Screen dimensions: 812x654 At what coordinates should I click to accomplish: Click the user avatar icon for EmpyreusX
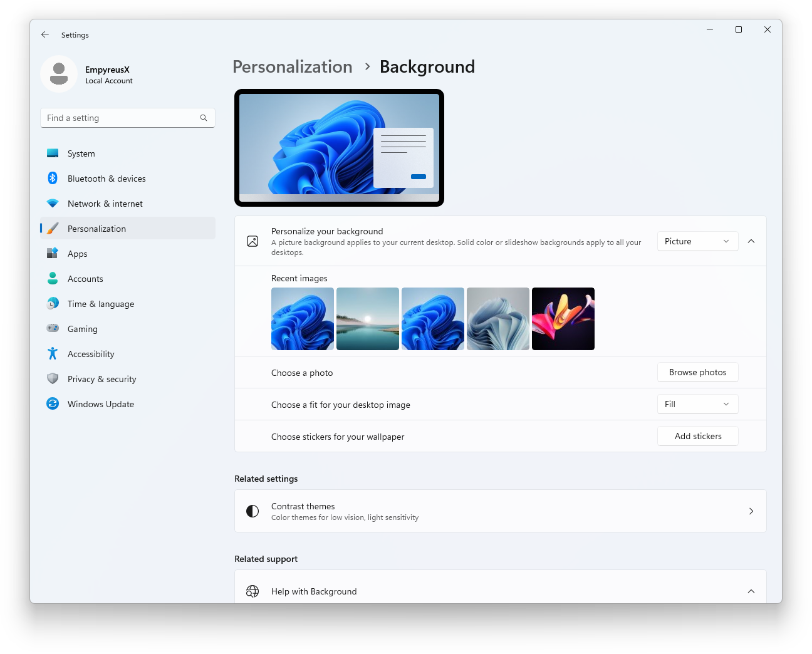coord(59,74)
